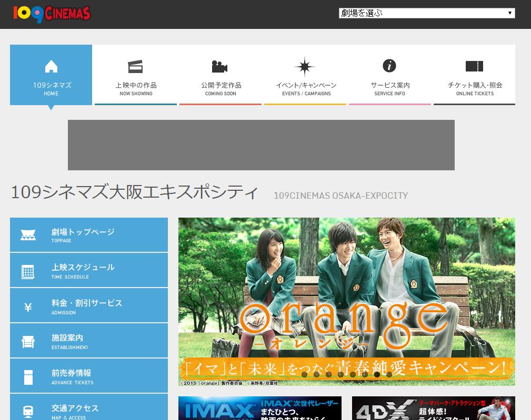Select the last carousel dot indicator
Image resolution: width=531 pixels, height=420 pixels.
[x=389, y=374]
